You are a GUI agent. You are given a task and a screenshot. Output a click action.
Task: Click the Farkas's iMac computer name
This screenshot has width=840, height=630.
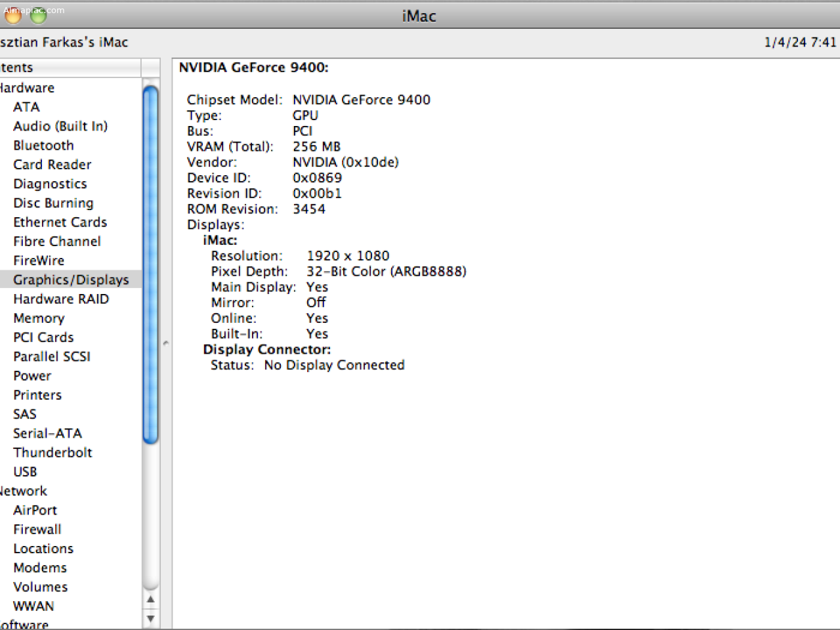(64, 42)
